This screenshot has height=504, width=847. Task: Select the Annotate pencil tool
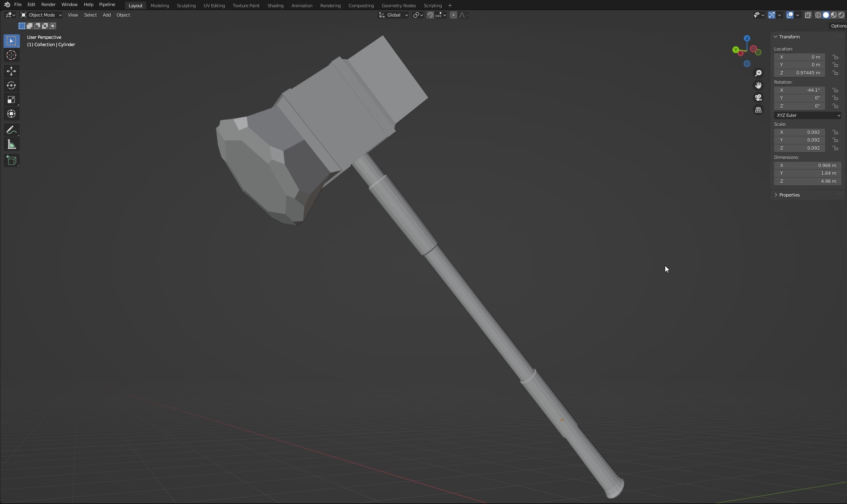click(x=11, y=130)
